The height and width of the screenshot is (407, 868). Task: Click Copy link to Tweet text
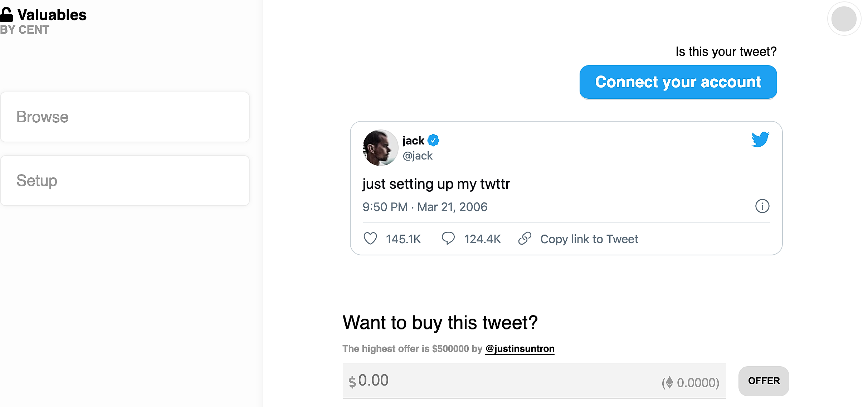click(x=589, y=239)
